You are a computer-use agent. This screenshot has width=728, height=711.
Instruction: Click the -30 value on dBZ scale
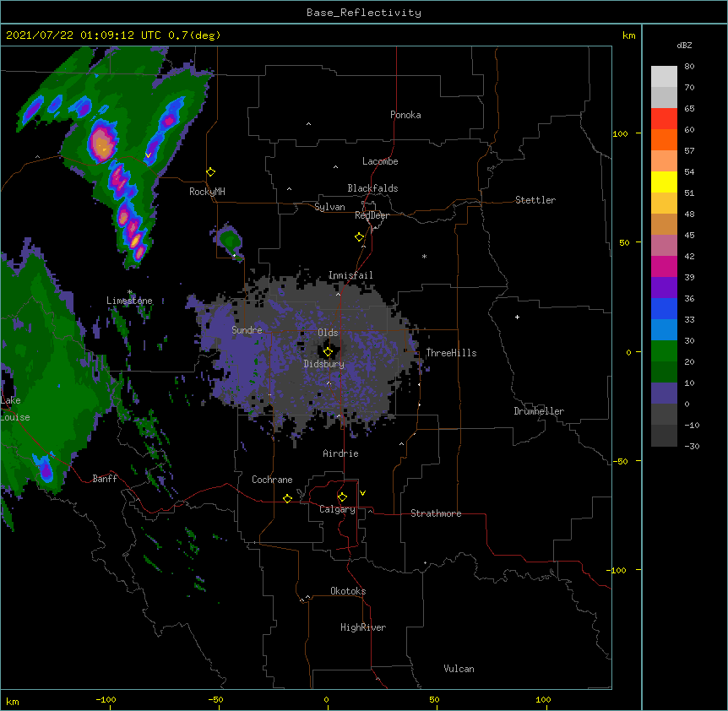tap(692, 447)
